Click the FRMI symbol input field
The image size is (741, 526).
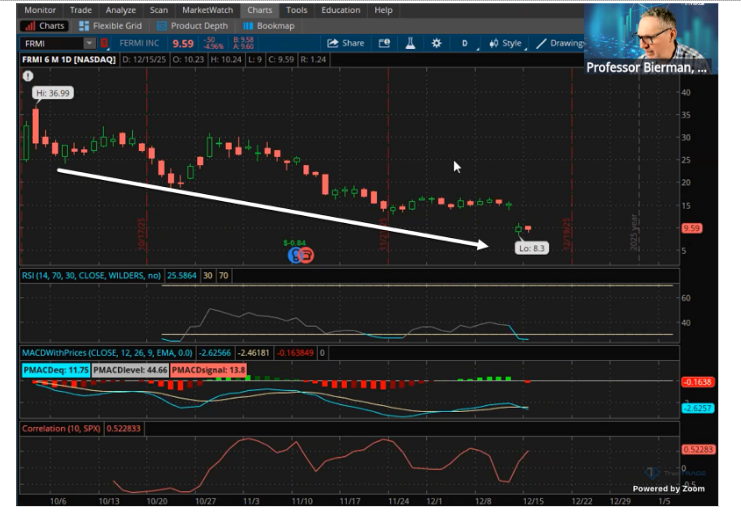(50, 44)
